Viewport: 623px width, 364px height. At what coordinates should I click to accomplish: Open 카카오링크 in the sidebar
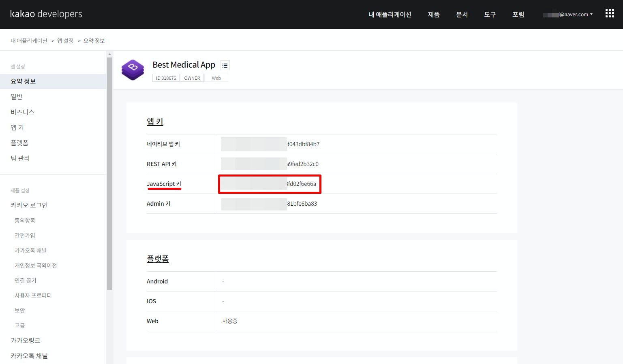(26, 341)
